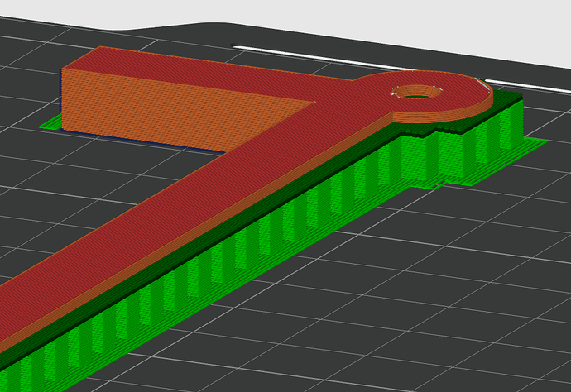Click the circular hole in the red part

416,92
